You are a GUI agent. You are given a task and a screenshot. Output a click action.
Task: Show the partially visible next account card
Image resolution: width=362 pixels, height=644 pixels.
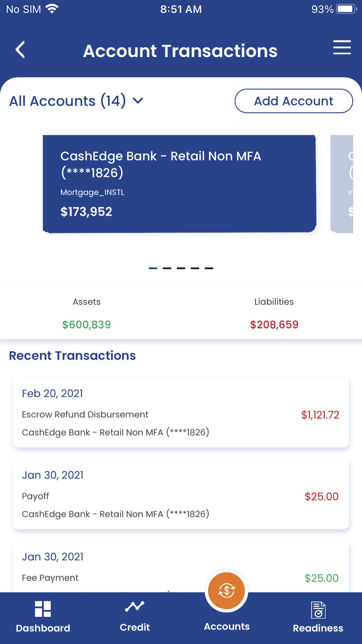tap(342, 184)
